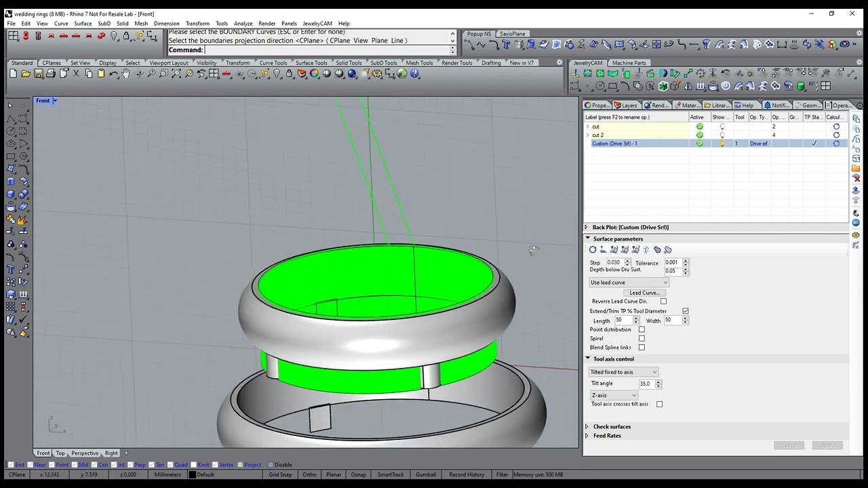This screenshot has width=868, height=488.
Task: Open the Front viewport title dropdown arrow
Action: pos(55,101)
